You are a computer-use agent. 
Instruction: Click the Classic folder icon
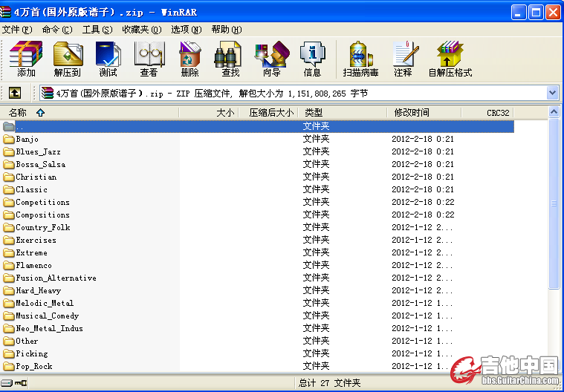click(9, 190)
